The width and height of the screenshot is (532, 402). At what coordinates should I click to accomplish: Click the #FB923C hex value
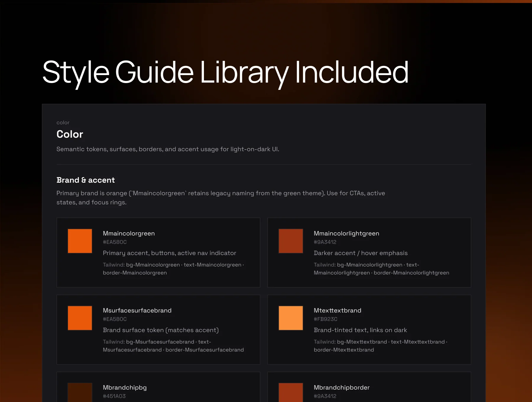(326, 319)
